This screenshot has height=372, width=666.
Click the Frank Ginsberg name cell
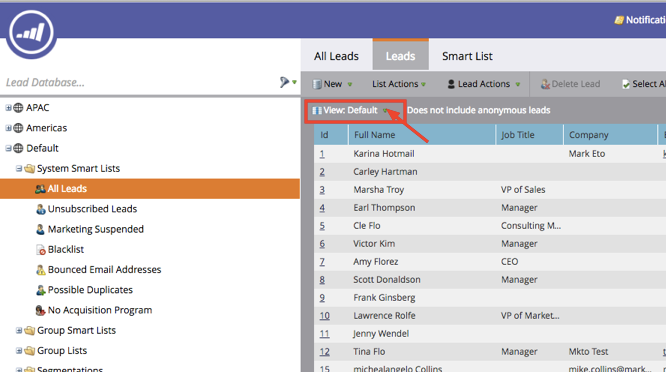384,298
